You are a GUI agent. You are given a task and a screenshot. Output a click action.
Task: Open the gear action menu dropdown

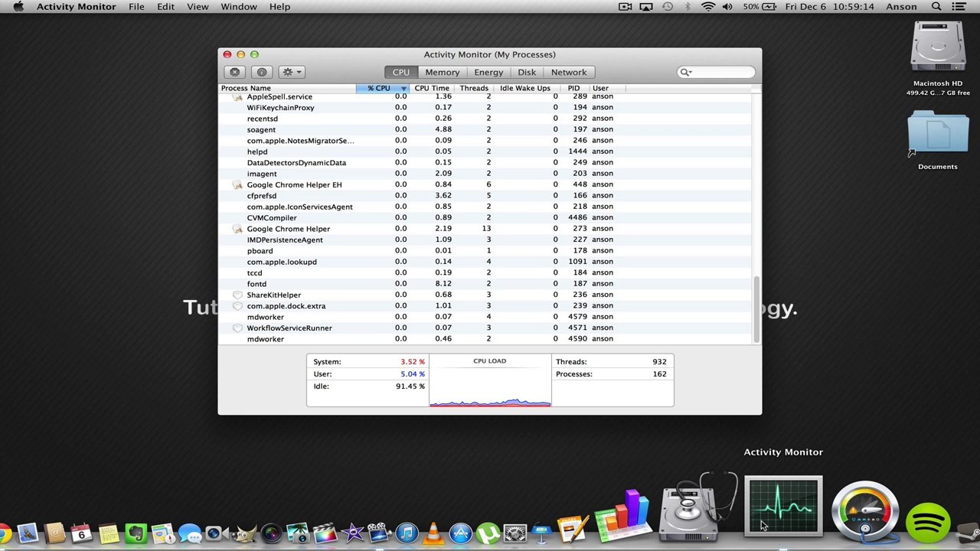click(x=292, y=72)
